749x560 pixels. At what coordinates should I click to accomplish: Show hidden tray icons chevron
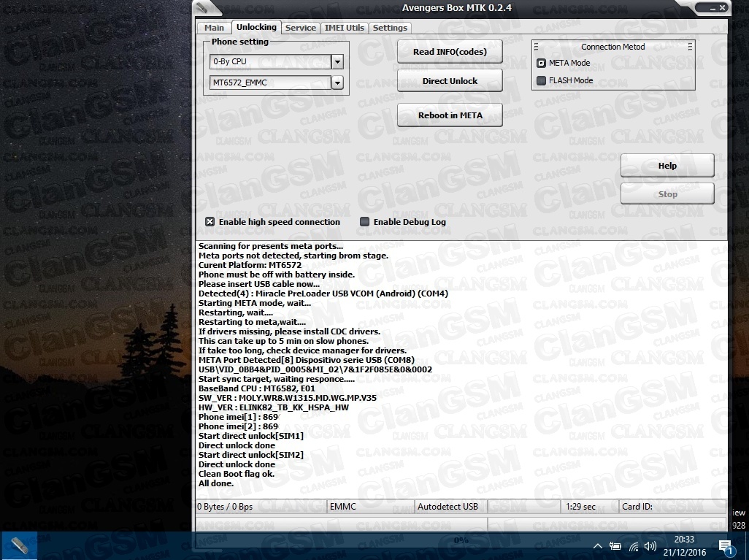point(598,546)
